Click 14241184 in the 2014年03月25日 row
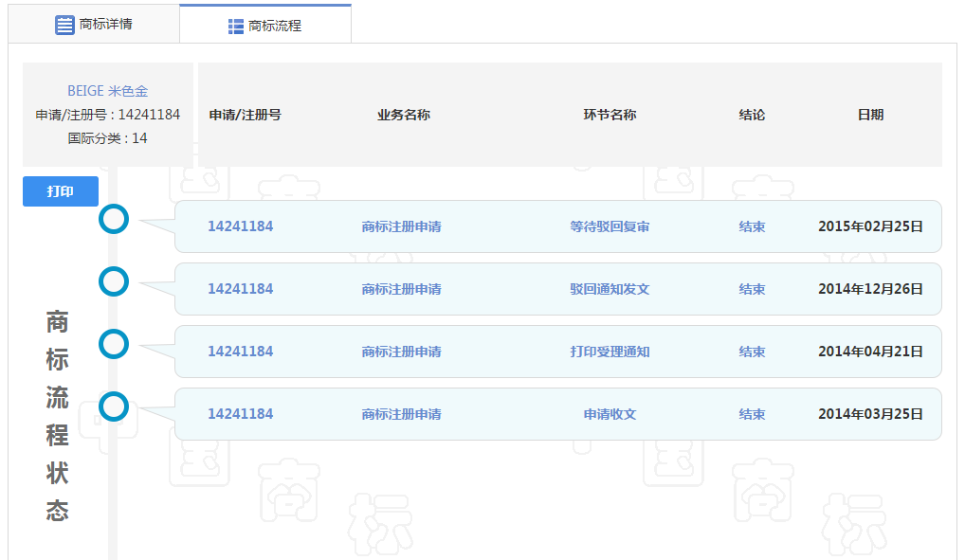This screenshot has height=560, width=965. click(x=241, y=414)
